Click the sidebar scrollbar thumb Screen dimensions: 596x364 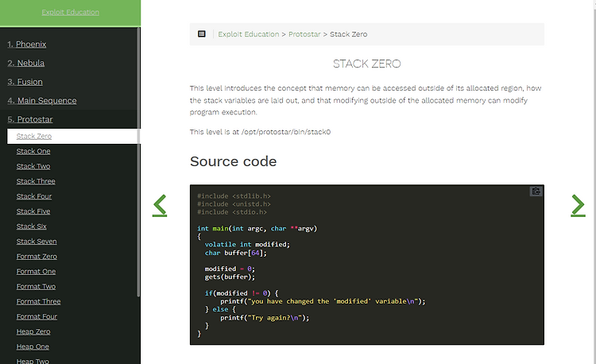click(138, 161)
